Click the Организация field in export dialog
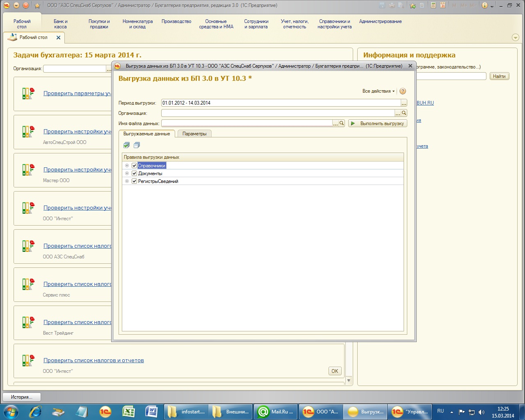Image resolution: width=525 pixels, height=420 pixels. tap(278, 113)
